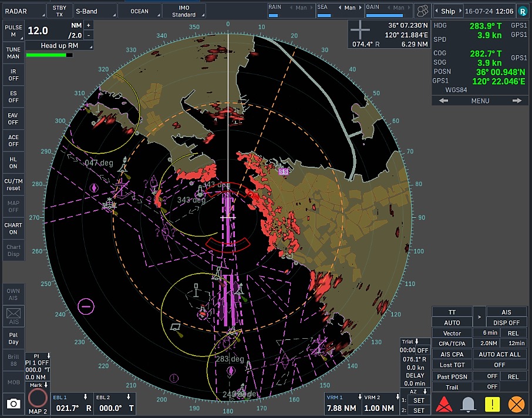Open the Trial maneuver dropdown arrow
The width and height of the screenshot is (532, 418).
(x=416, y=342)
